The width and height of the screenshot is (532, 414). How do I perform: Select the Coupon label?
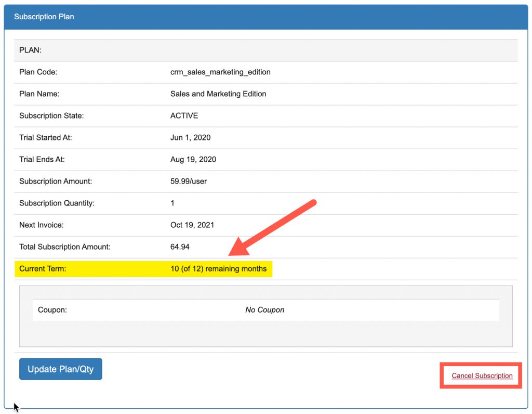[x=48, y=309]
